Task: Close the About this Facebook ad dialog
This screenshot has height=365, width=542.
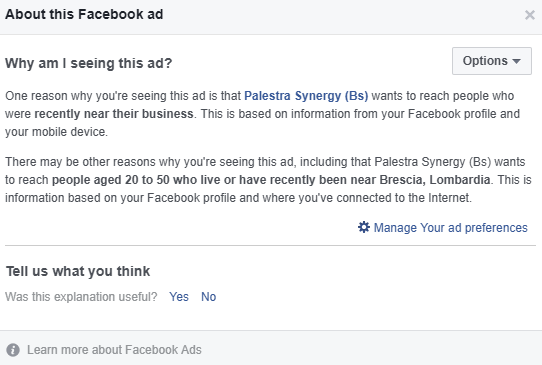Action: click(530, 15)
